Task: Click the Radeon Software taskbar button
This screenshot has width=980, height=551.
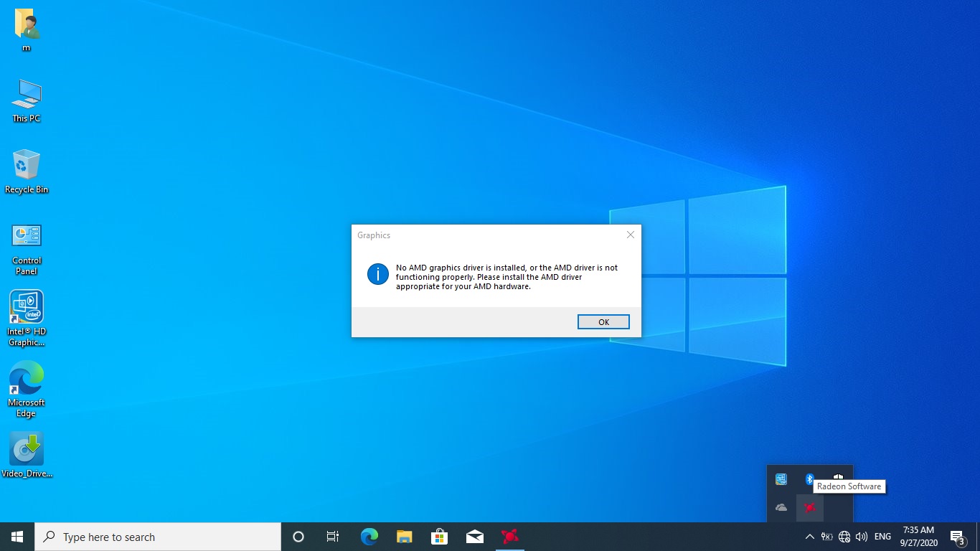Action: click(x=509, y=537)
